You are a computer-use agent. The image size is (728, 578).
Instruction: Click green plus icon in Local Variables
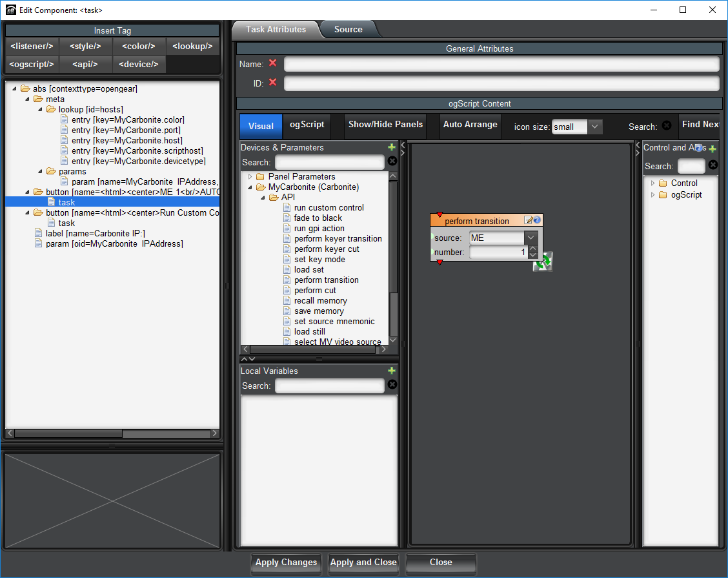click(x=392, y=371)
